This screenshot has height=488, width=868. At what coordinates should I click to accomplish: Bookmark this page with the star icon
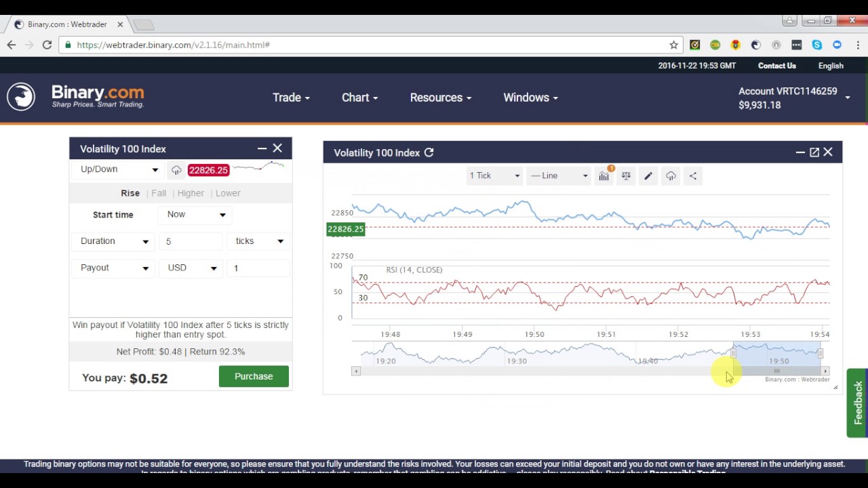(x=673, y=45)
